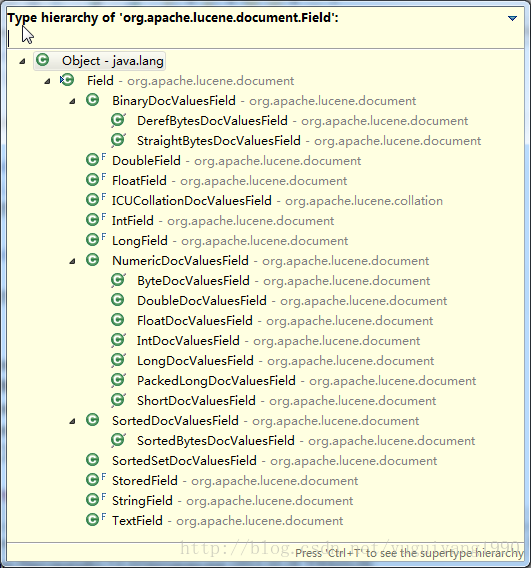Collapse the BinaryDocValuesField node
This screenshot has width=531, height=568.
(72, 101)
